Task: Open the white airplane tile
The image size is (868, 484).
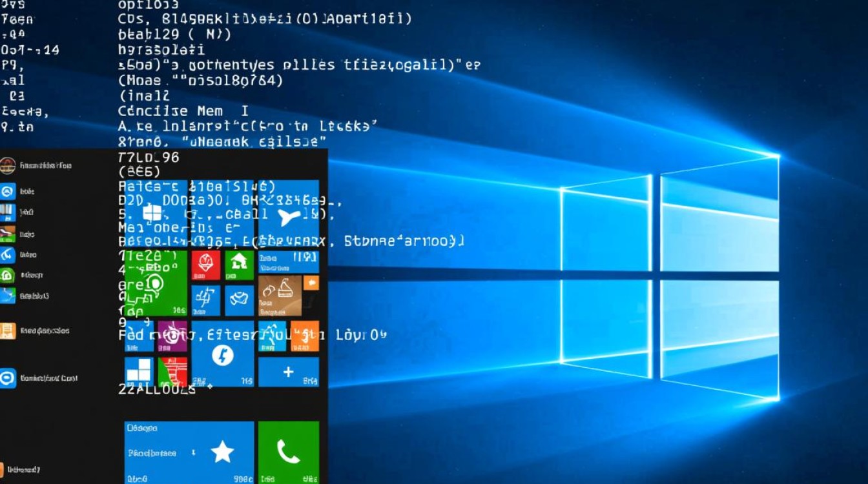Action: pos(288,216)
